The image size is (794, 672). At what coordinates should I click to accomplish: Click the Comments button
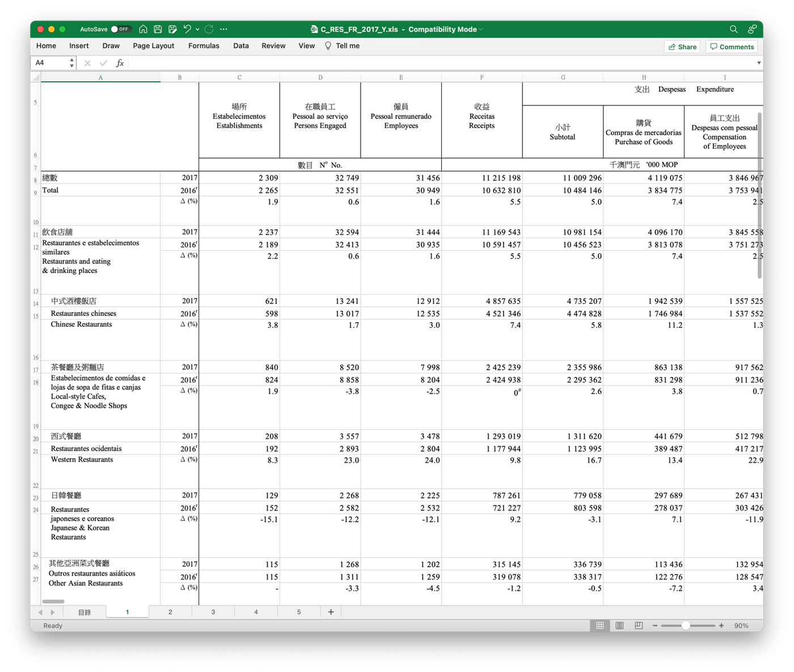point(732,47)
